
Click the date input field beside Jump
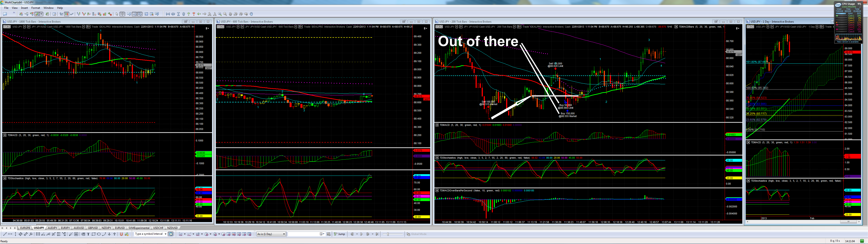(307, 234)
